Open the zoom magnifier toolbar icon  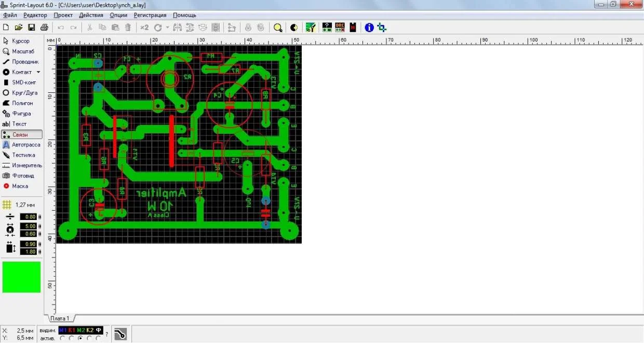(x=278, y=28)
